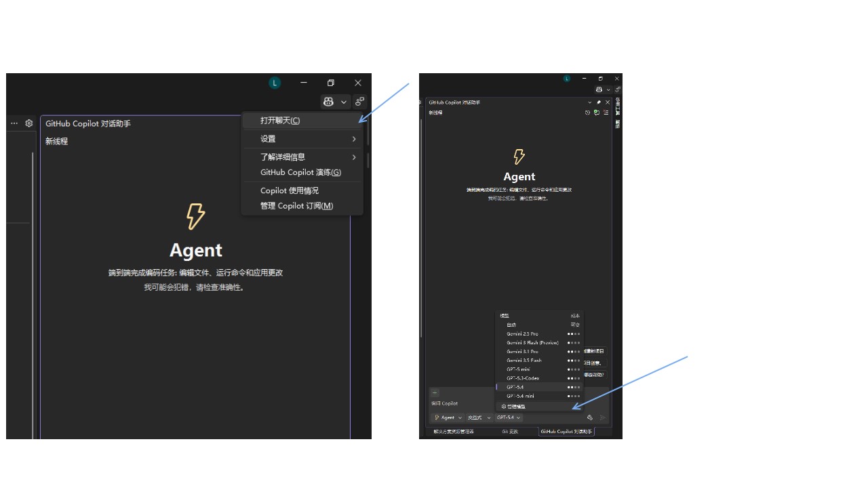The height and width of the screenshot is (488, 868).
Task: Click 新线程 label in left window
Action: 57,142
